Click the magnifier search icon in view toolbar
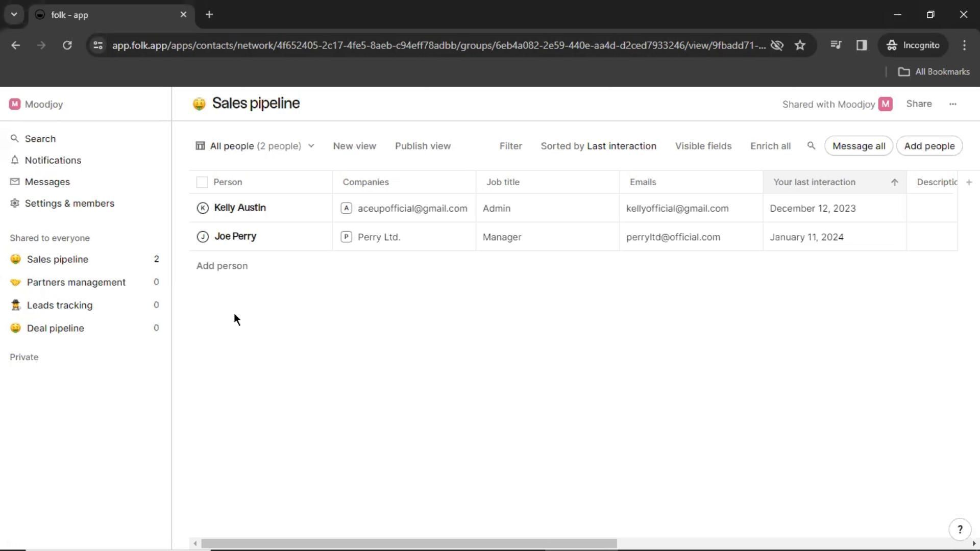980x551 pixels. click(811, 146)
